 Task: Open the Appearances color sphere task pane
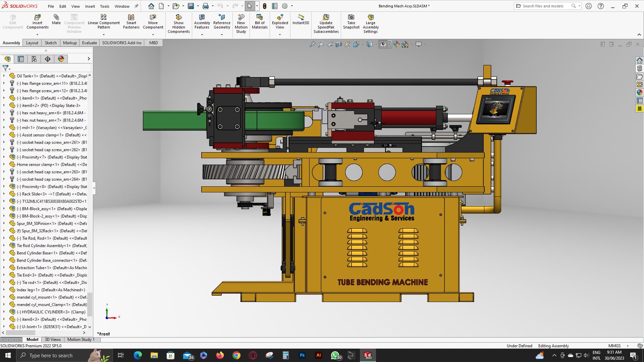[640, 93]
